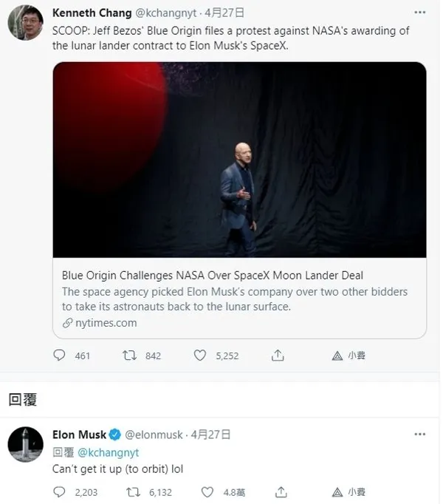This screenshot has width=443, height=504.
Task: Retweet Elon Musk's orbit reply
Action: tap(133, 491)
